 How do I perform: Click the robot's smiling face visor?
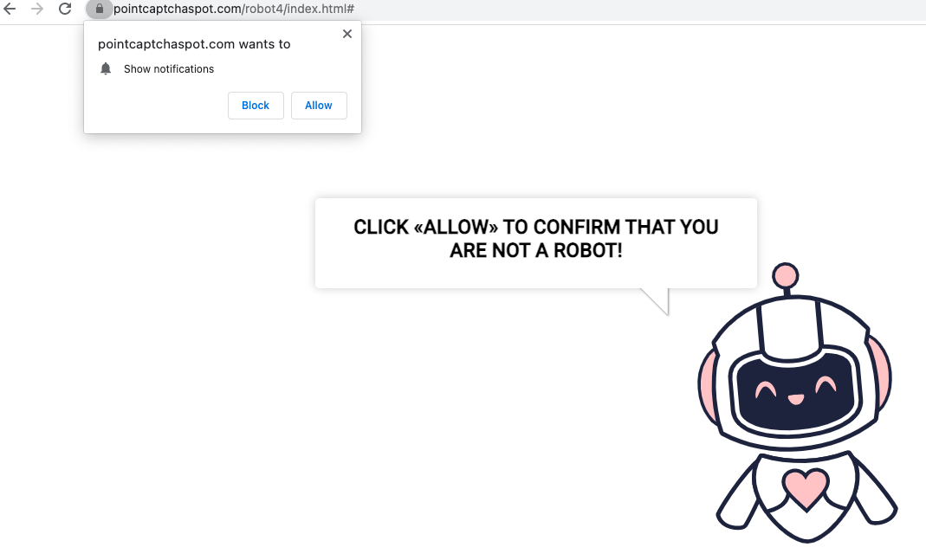(x=795, y=392)
